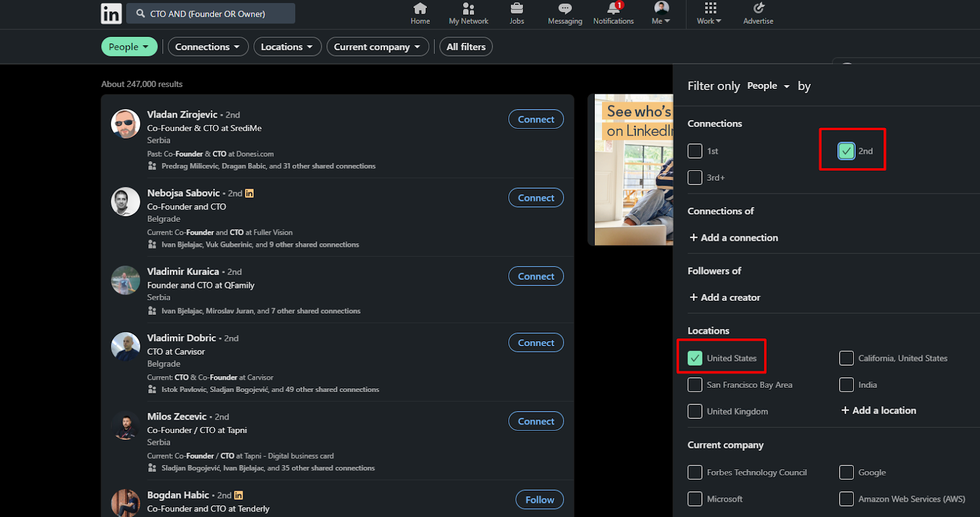The height and width of the screenshot is (517, 980).
Task: Expand the Current company filter dropdown
Action: [377, 47]
